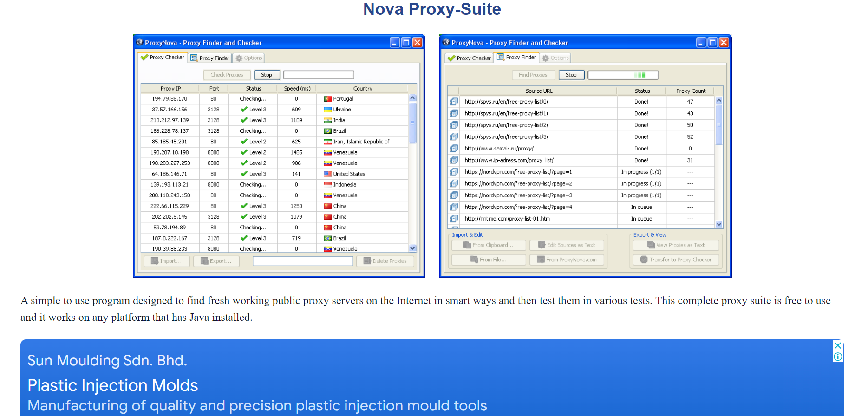Screen dimensions: 868x416
Task: Click the Ukraine flag icon
Action: point(327,110)
